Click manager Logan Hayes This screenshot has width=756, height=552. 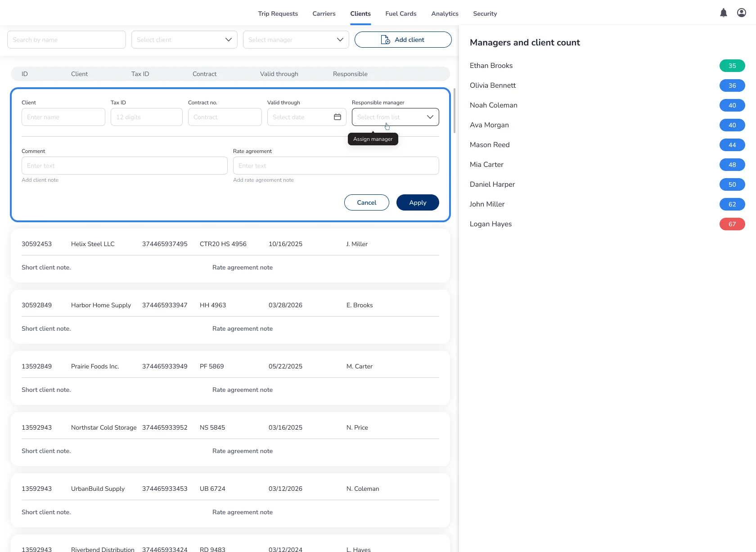tap(490, 224)
